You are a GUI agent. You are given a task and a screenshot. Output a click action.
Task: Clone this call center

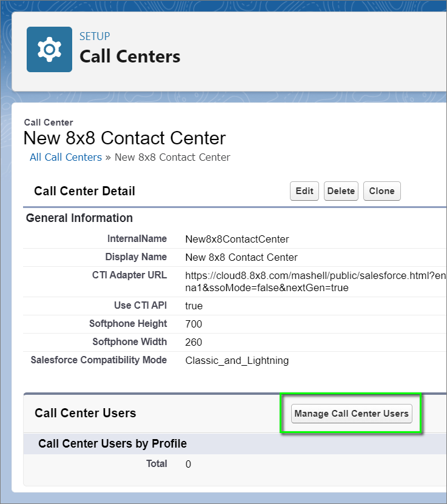point(381,191)
